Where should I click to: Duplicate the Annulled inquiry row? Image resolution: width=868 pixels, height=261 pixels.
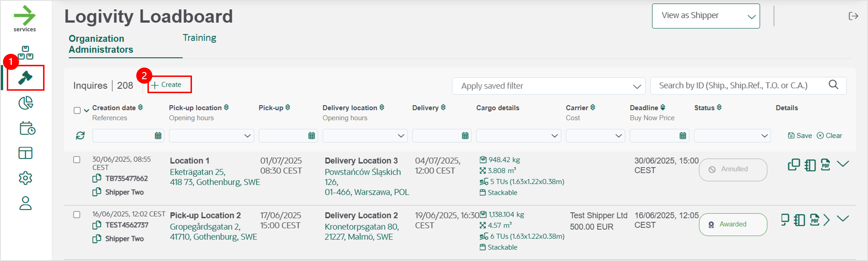794,165
